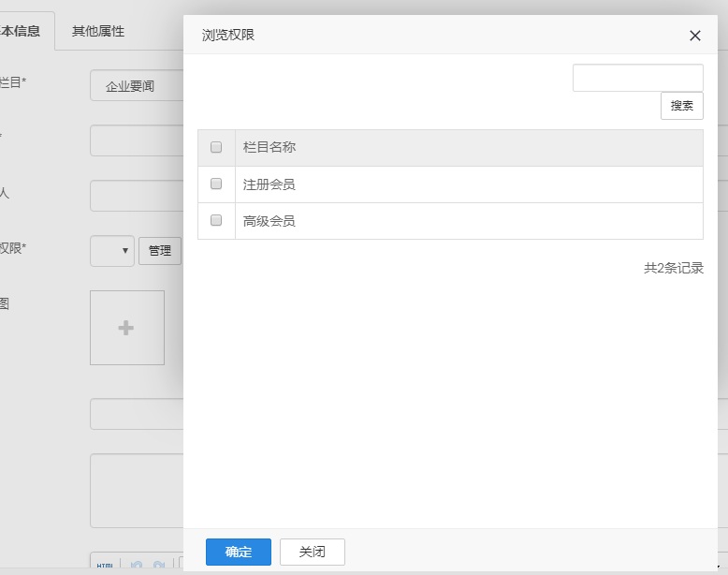Image resolution: width=728 pixels, height=575 pixels.
Task: Click the large textarea in background form
Action: (x=137, y=491)
